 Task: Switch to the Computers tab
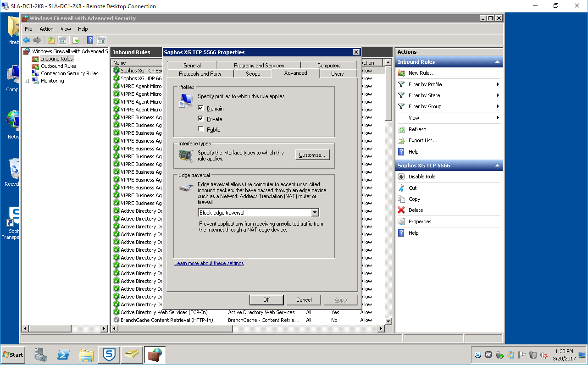point(329,66)
